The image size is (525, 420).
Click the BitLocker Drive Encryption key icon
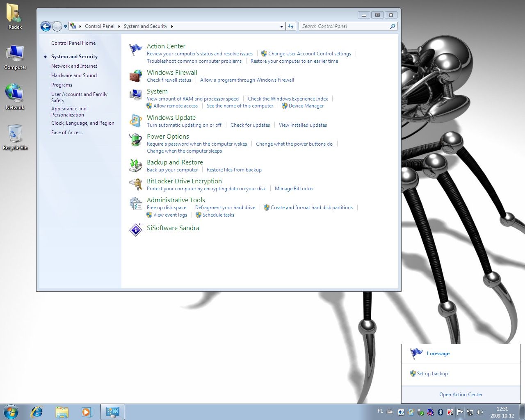135,185
